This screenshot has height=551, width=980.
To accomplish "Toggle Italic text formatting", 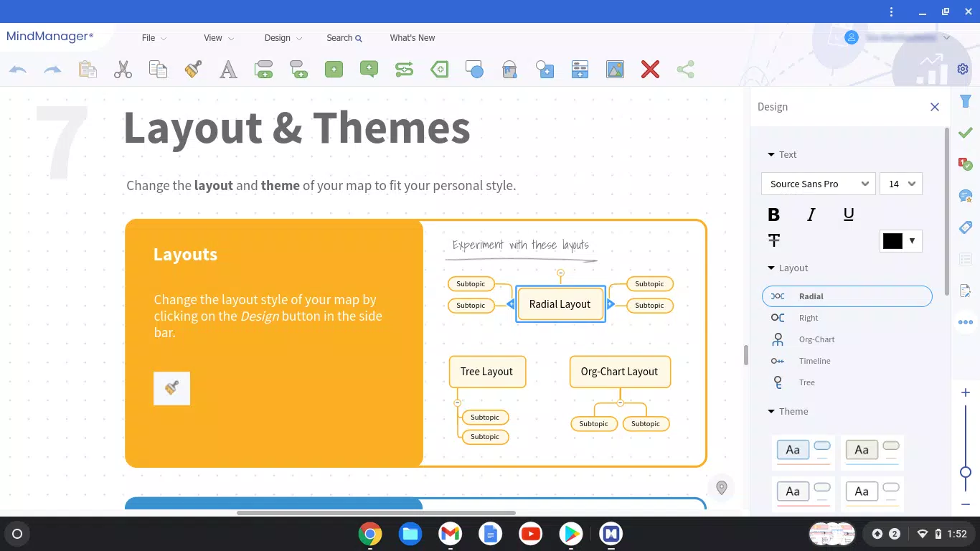I will pos(811,215).
